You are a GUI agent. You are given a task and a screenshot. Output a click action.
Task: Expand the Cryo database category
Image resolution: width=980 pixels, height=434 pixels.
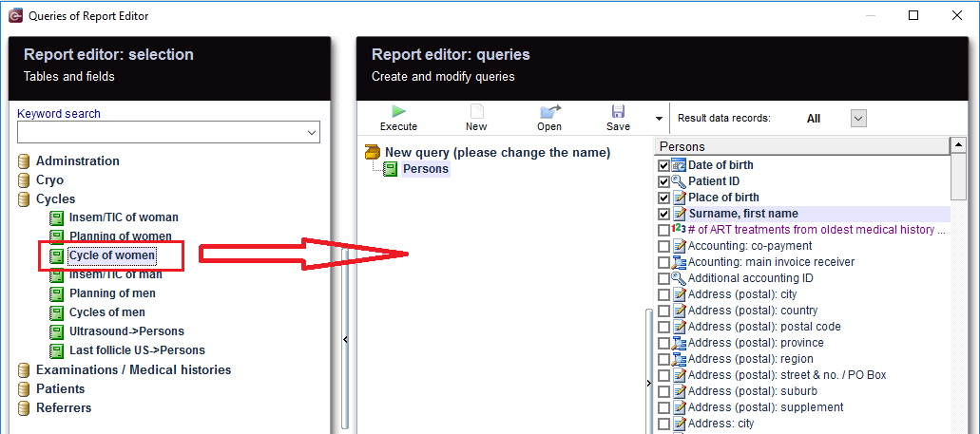[x=24, y=180]
